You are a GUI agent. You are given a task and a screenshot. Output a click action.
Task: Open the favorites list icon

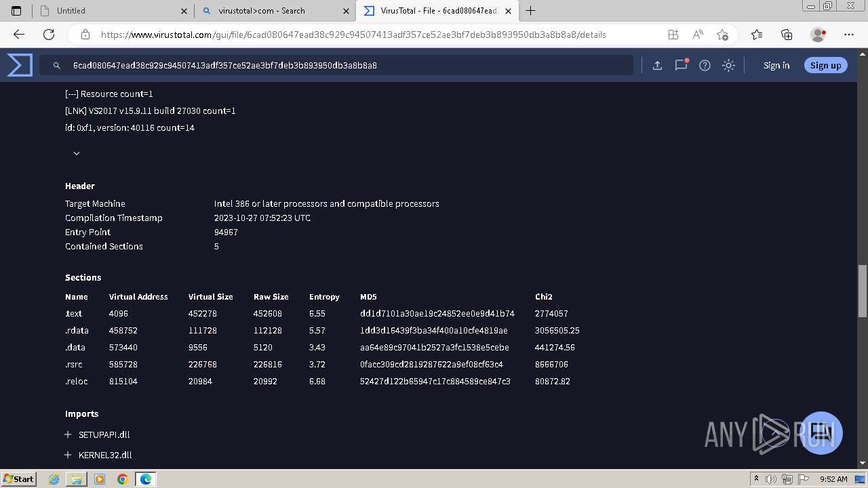click(x=757, y=35)
